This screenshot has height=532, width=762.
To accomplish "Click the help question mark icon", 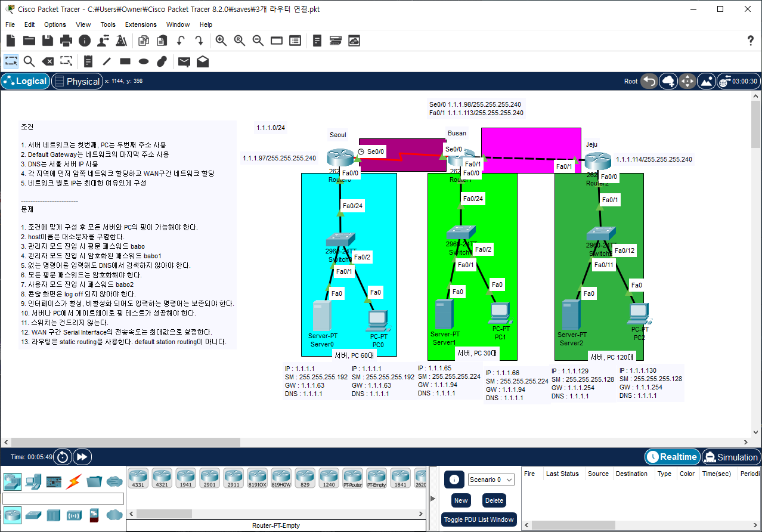I will point(751,41).
